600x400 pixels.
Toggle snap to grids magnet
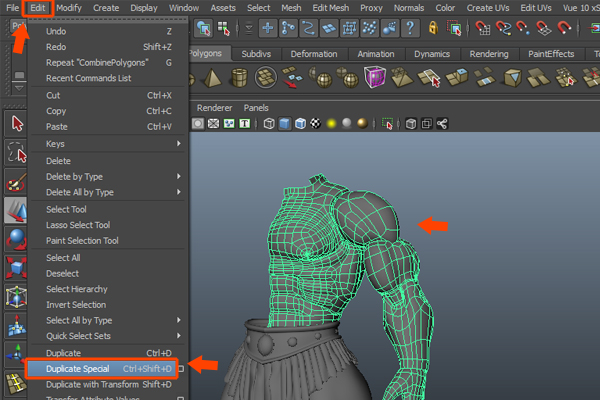483,28
